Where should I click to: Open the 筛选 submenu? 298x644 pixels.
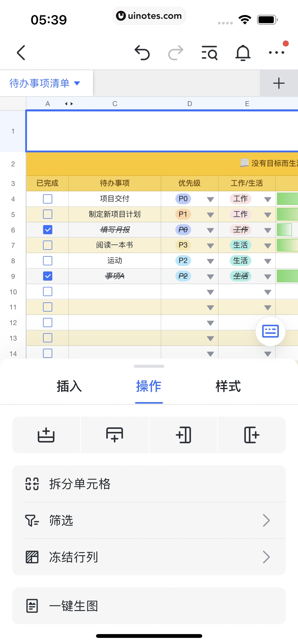click(x=149, y=520)
